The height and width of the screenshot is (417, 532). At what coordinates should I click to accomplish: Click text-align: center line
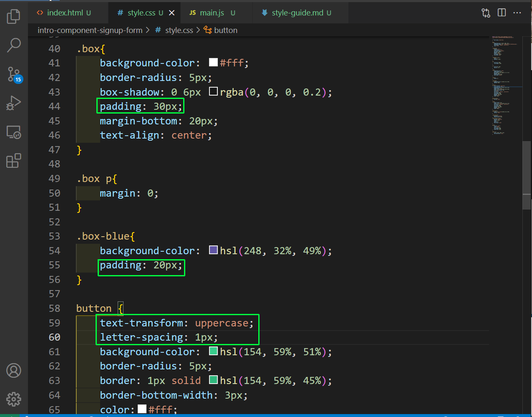coord(156,135)
